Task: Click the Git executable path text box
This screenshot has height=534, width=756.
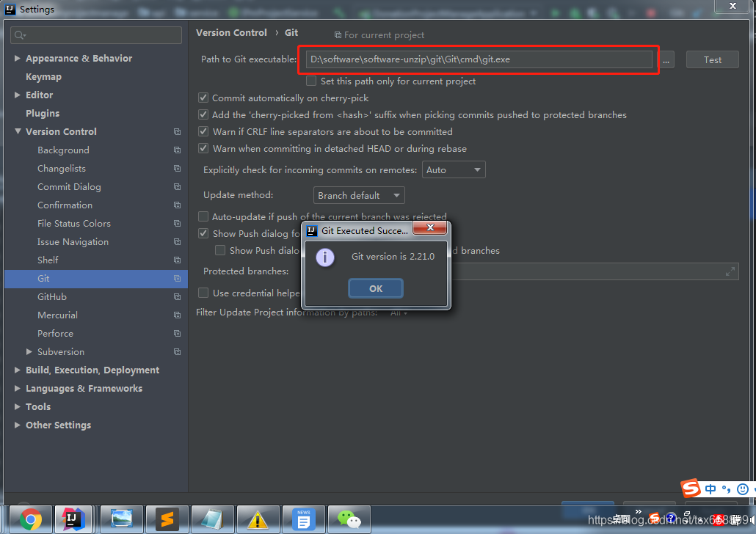Action: (x=477, y=59)
